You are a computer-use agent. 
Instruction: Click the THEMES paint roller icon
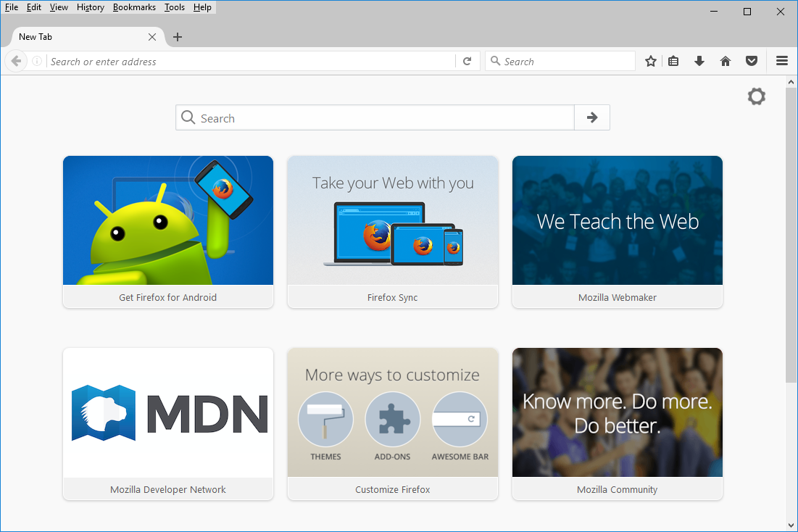[325, 420]
